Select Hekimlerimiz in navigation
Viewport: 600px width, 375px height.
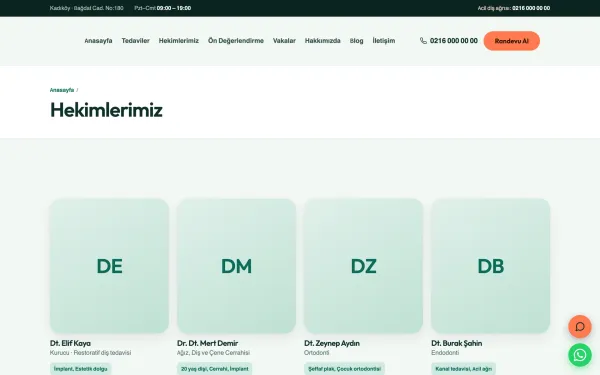179,41
